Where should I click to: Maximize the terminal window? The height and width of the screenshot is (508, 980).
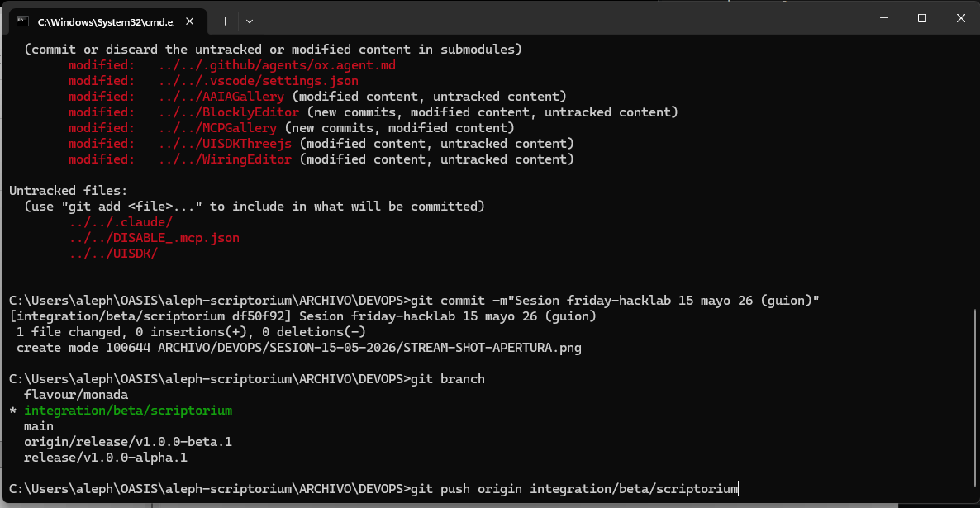coord(922,18)
